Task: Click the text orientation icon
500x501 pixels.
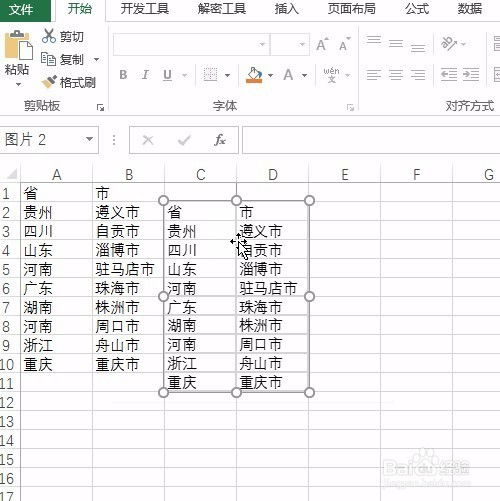Action: tap(449, 43)
